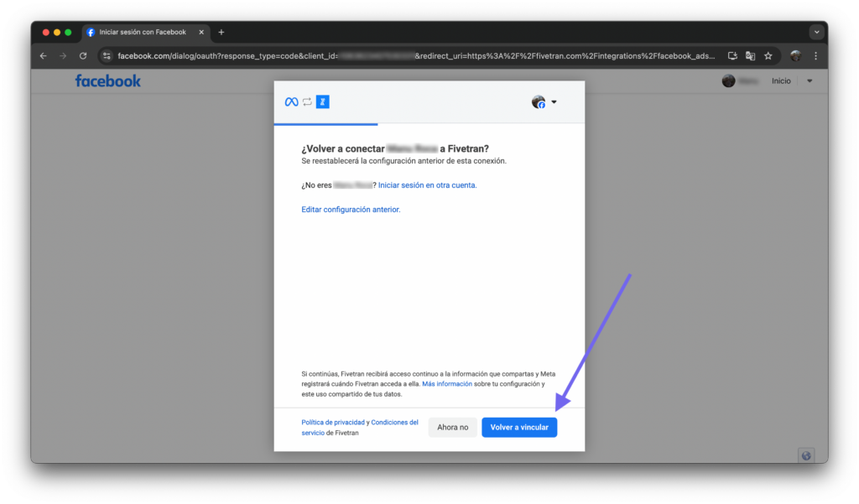The image size is (859, 504).
Task: Open Chrome three-dot menu
Action: 815,56
